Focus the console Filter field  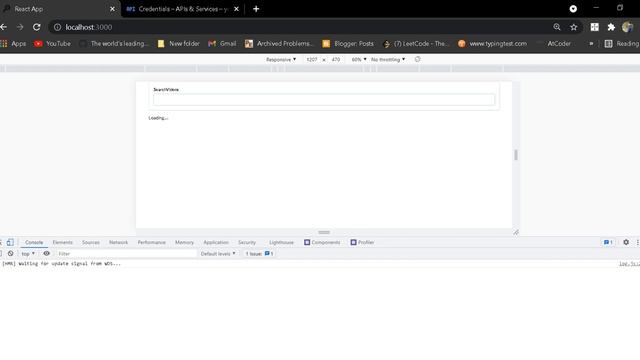(126, 253)
